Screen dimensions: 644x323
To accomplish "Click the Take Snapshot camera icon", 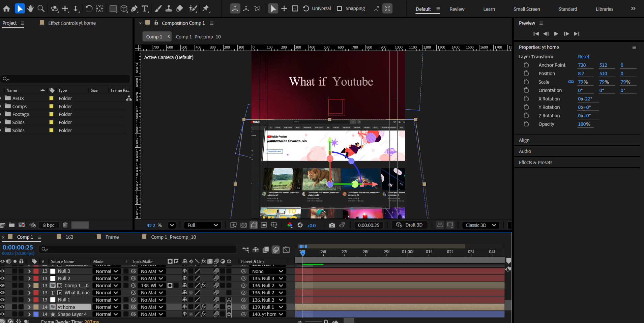I will 332,225.
